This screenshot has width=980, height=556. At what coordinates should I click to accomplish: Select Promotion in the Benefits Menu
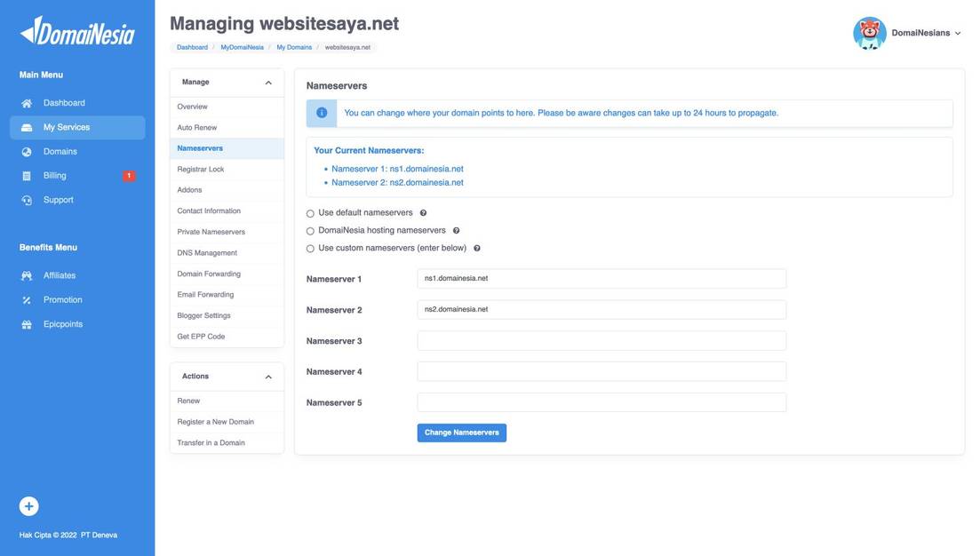(64, 298)
